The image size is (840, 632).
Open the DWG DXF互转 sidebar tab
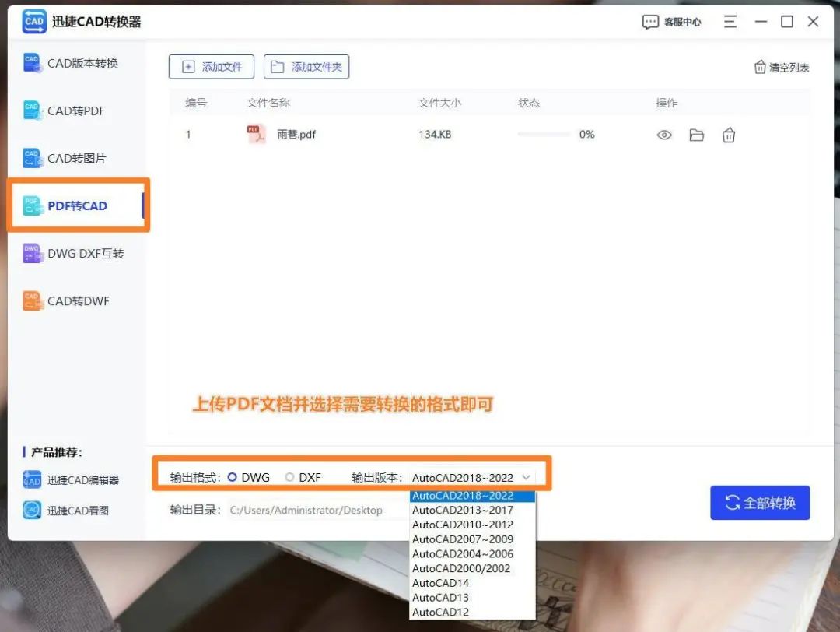pyautogui.click(x=75, y=253)
